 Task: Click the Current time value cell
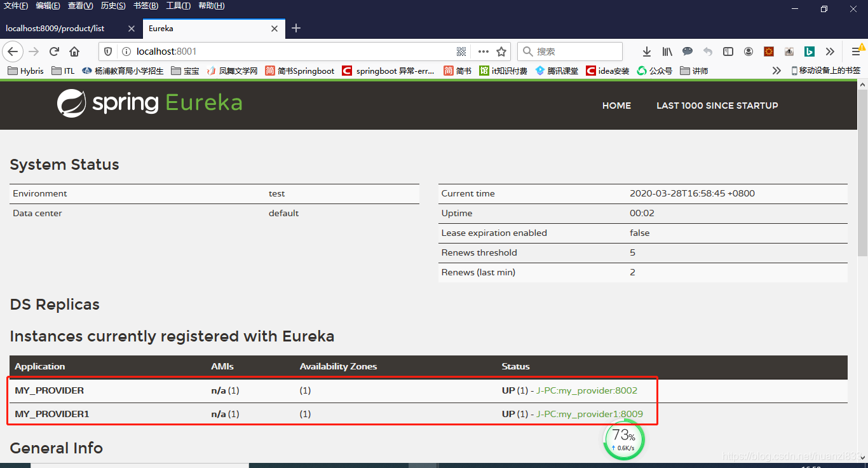[692, 193]
